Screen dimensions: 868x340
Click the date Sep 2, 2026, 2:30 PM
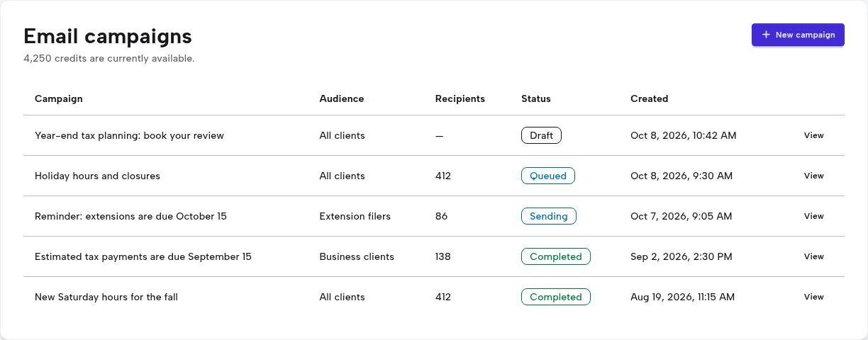point(681,256)
